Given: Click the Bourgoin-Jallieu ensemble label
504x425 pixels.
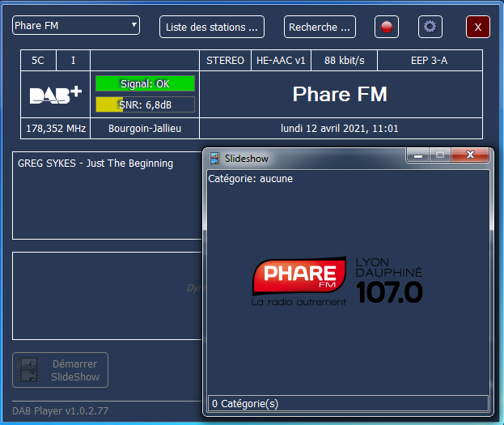Looking at the screenshot, I should pos(145,129).
